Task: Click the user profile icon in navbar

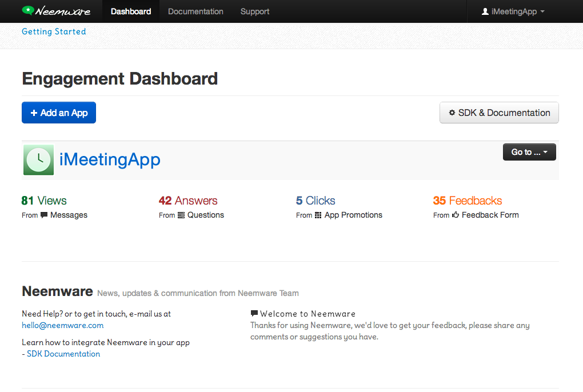Action: [485, 11]
